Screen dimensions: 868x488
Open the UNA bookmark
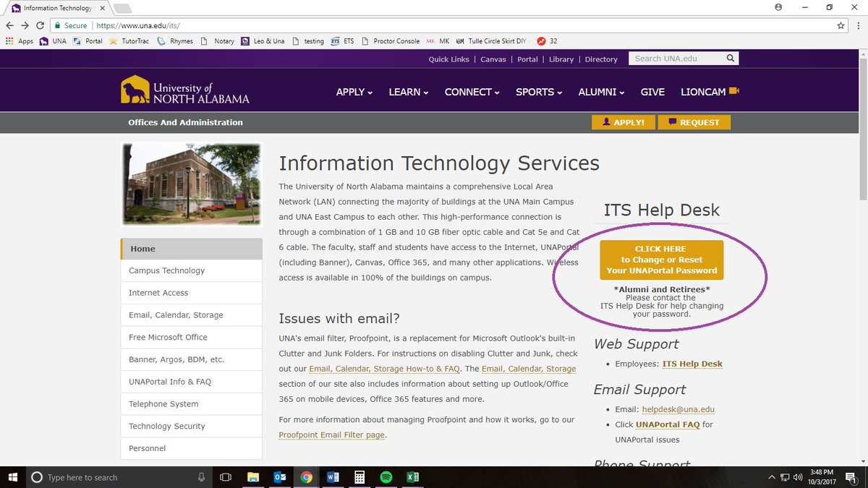pos(53,41)
